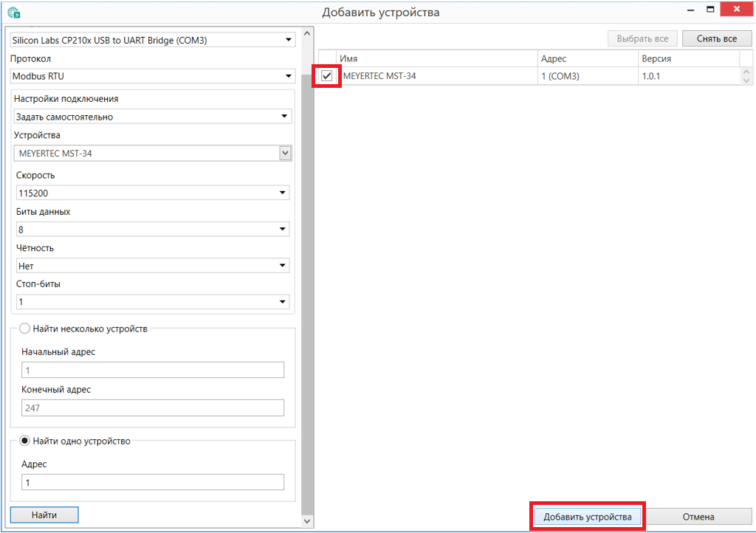The width and height of the screenshot is (756, 533).
Task: Sort the device list by the Имя column header
Action: [x=437, y=58]
